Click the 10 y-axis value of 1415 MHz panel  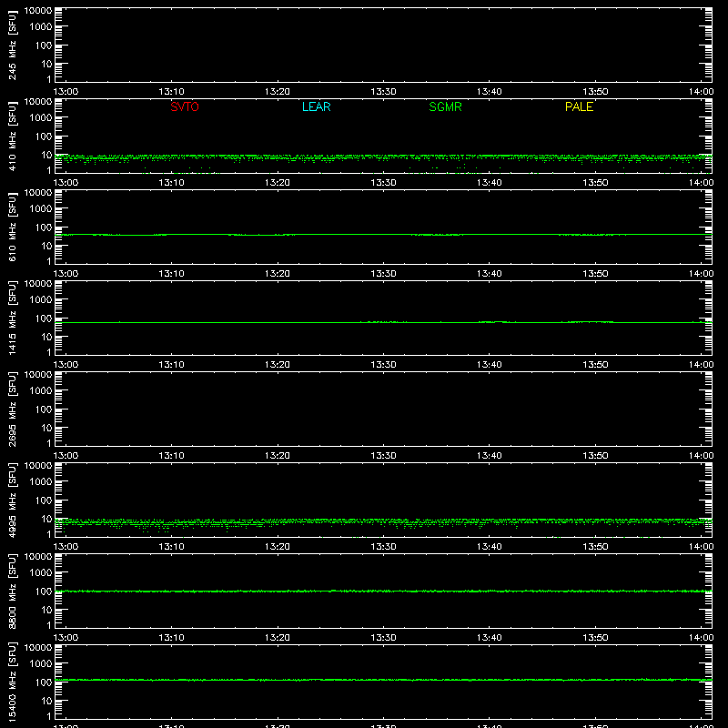(x=47, y=337)
